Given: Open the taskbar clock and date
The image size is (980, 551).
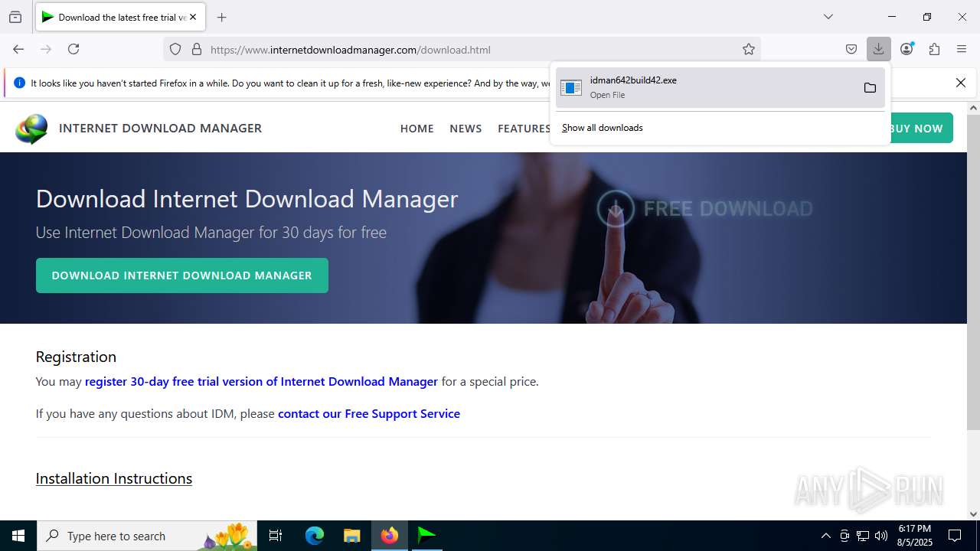Looking at the screenshot, I should 914,536.
